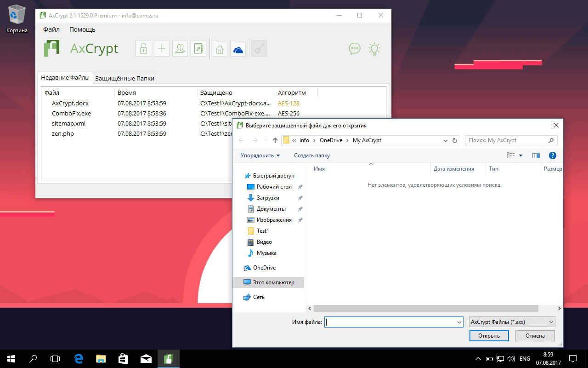Viewport: 588px width, 368px height.
Task: Click the lightbulb tips icon
Action: coord(375,49)
